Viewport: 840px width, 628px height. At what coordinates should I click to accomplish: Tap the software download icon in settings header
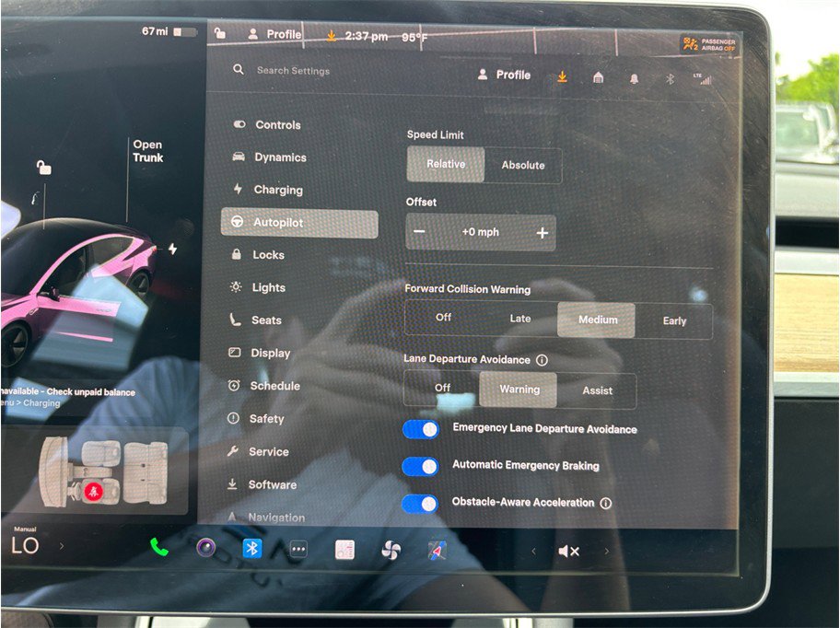coord(562,77)
